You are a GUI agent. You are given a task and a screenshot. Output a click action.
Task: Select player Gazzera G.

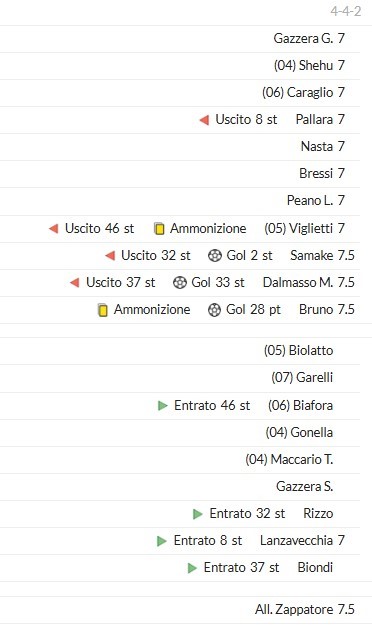tap(303, 38)
